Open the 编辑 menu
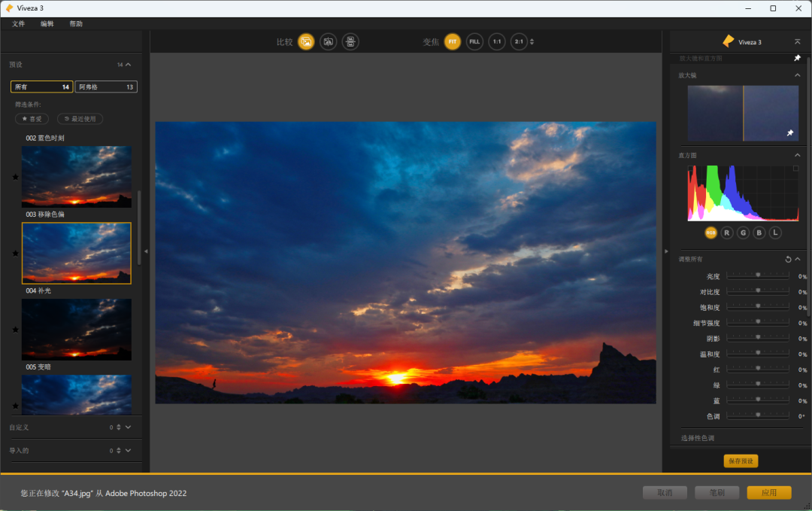Image resolution: width=812 pixels, height=511 pixels. (x=47, y=24)
